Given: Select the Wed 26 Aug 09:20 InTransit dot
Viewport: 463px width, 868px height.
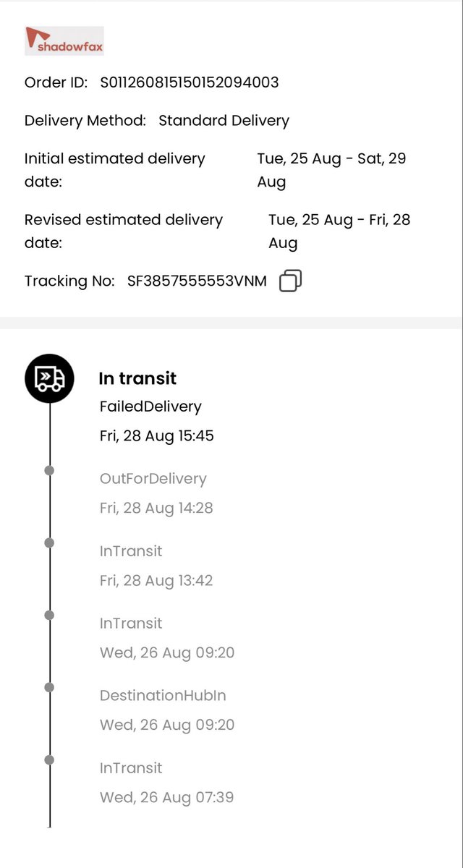Looking at the screenshot, I should coord(49,615).
